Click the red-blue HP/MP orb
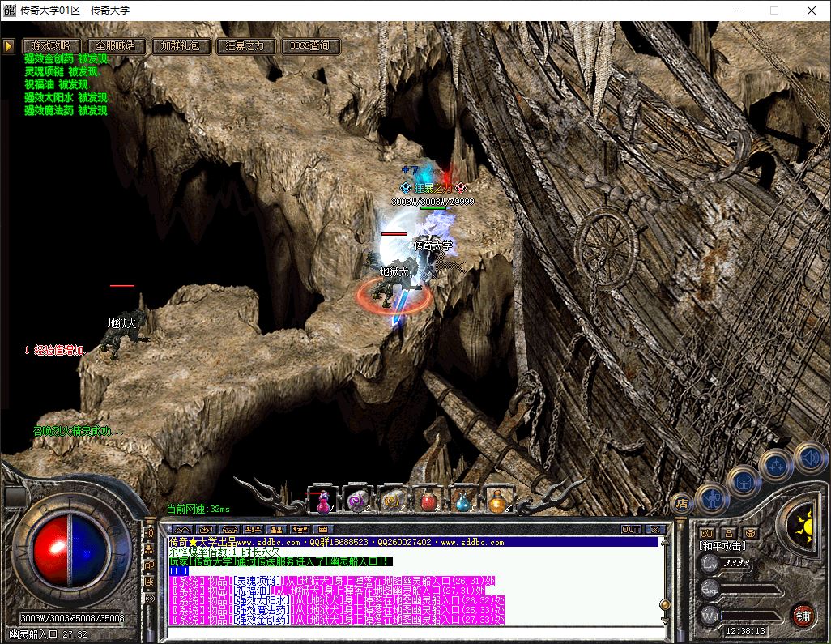Image resolution: width=831 pixels, height=644 pixels. click(70, 550)
